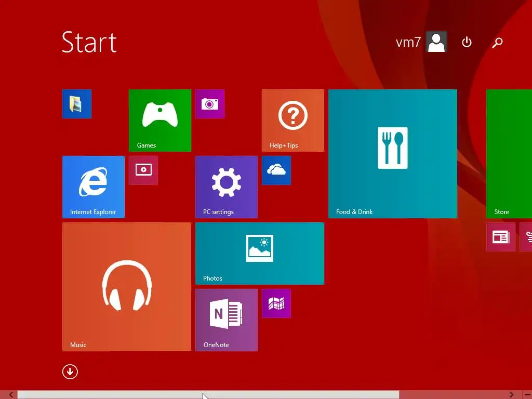Open the News small tile
The width and height of the screenshot is (532, 399).
point(501,237)
